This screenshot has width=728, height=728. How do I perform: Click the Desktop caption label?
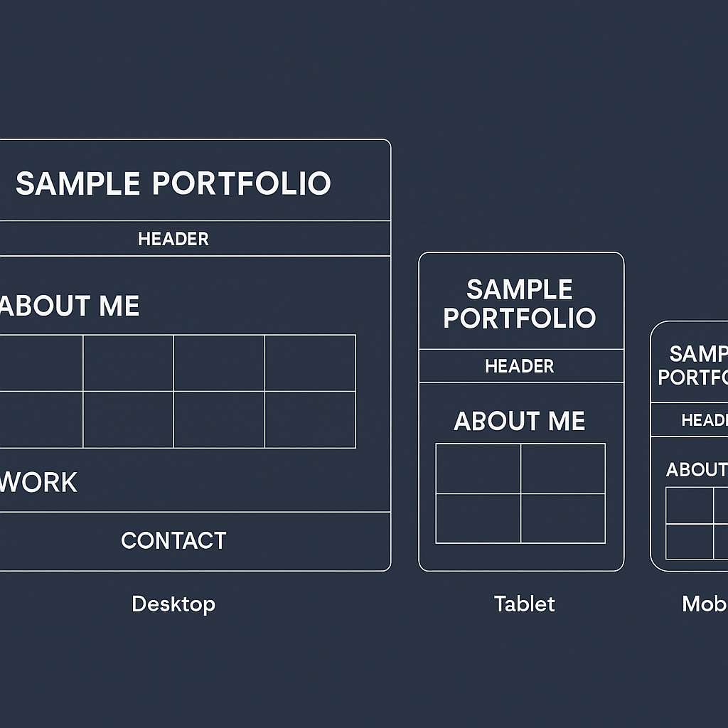pyautogui.click(x=173, y=604)
